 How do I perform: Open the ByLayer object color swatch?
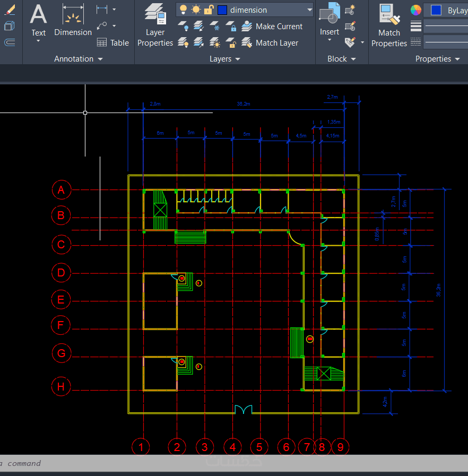[x=436, y=10]
